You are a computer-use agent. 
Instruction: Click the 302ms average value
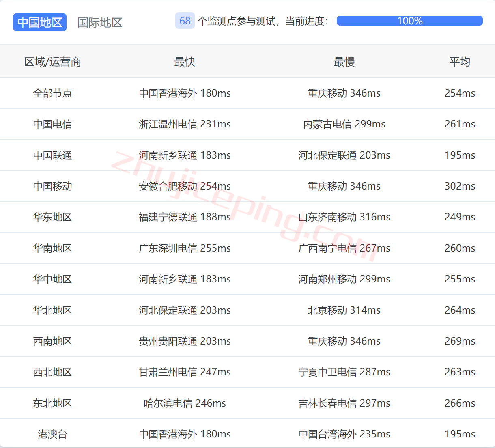pyautogui.click(x=460, y=186)
